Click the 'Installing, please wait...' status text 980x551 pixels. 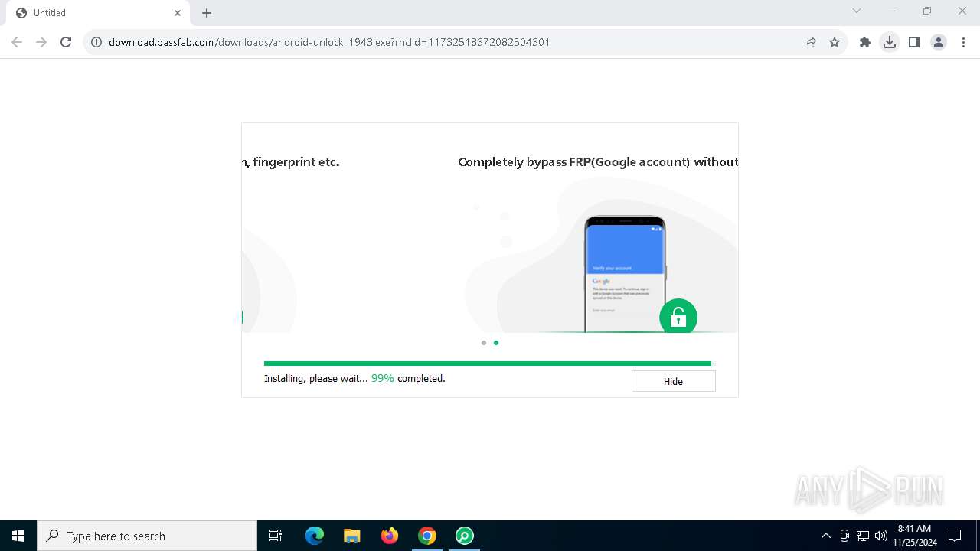click(x=316, y=378)
